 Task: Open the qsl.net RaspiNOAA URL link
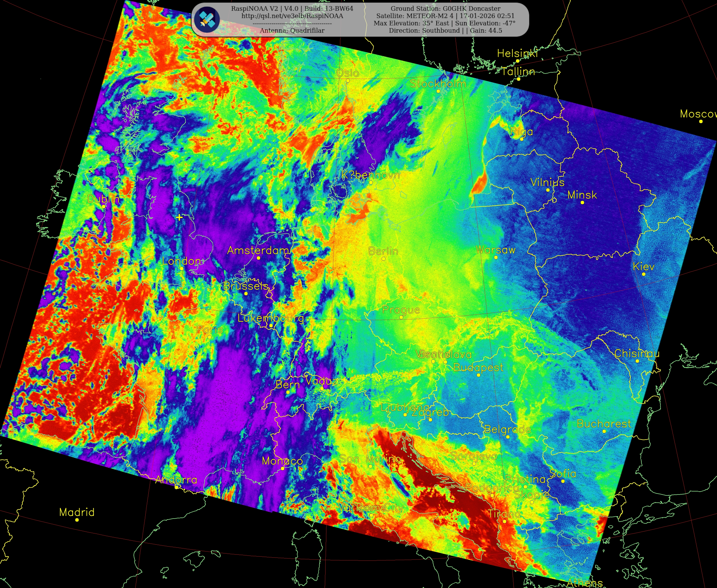(x=292, y=16)
